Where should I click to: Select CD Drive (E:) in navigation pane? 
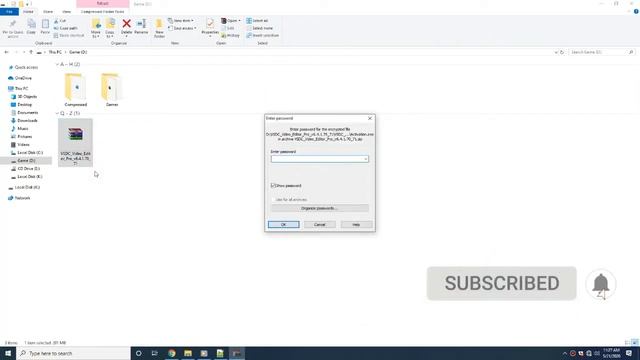click(28, 169)
